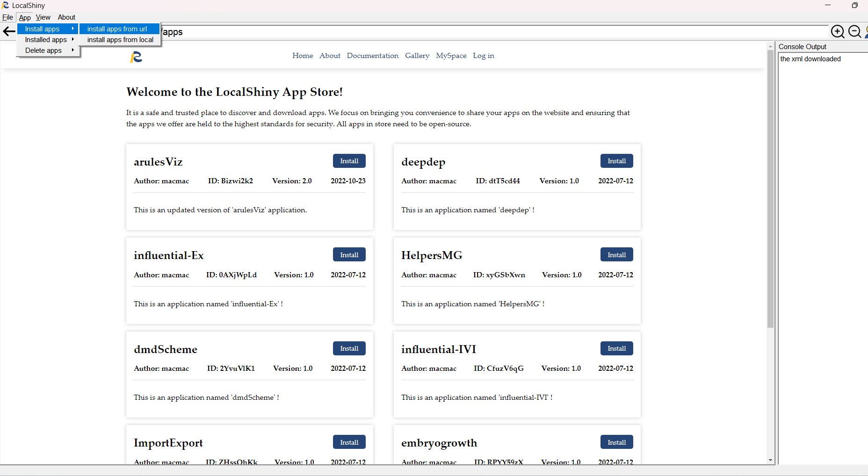Click the HelpersMG card title
Image resolution: width=868 pixels, height=476 pixels.
[x=432, y=255]
